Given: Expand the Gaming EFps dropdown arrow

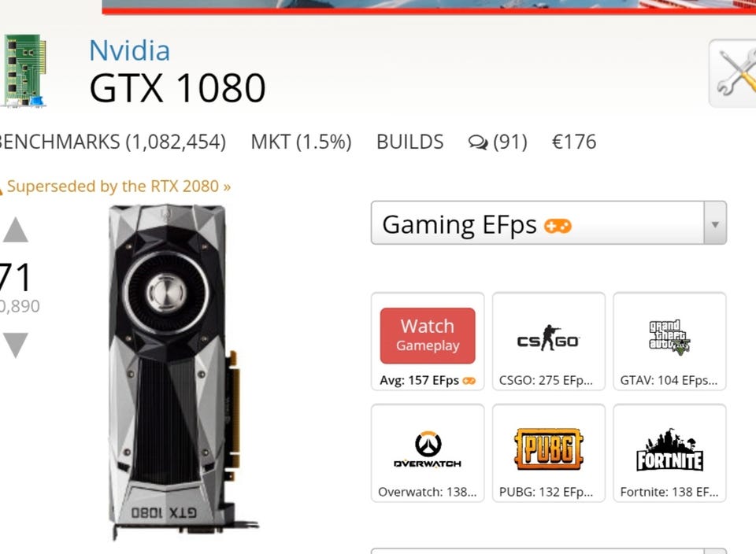Looking at the screenshot, I should tap(715, 223).
